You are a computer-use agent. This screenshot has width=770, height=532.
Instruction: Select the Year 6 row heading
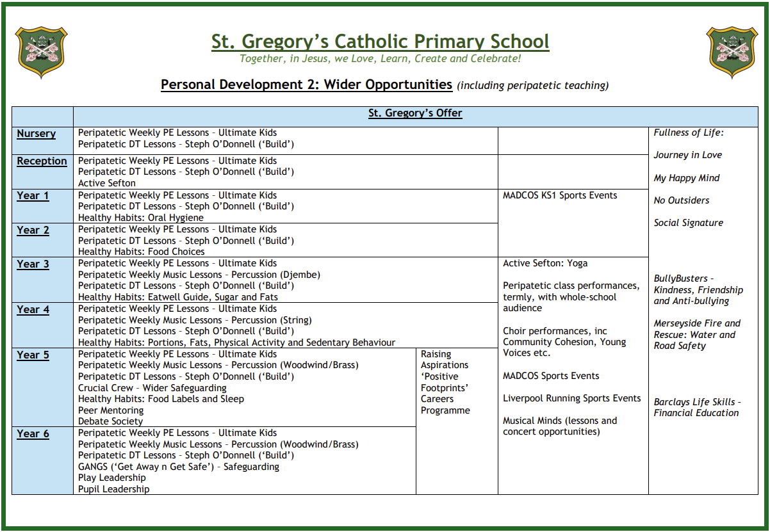33,434
